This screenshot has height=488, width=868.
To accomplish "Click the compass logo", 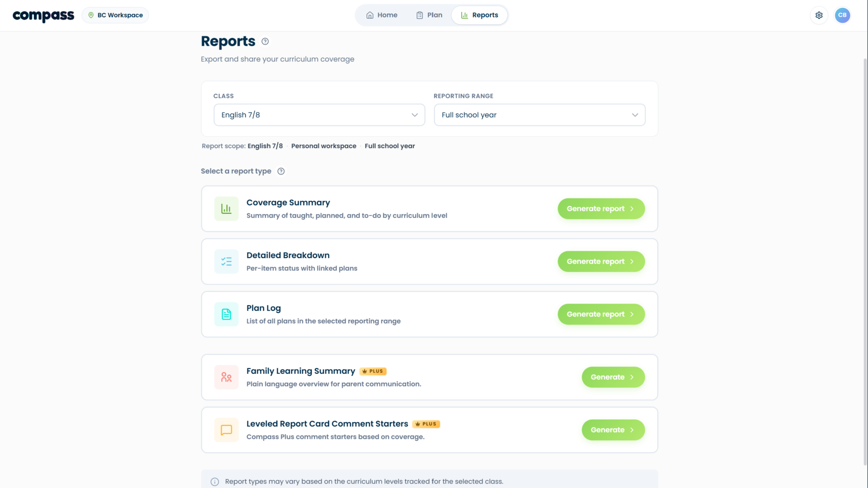I will click(43, 15).
